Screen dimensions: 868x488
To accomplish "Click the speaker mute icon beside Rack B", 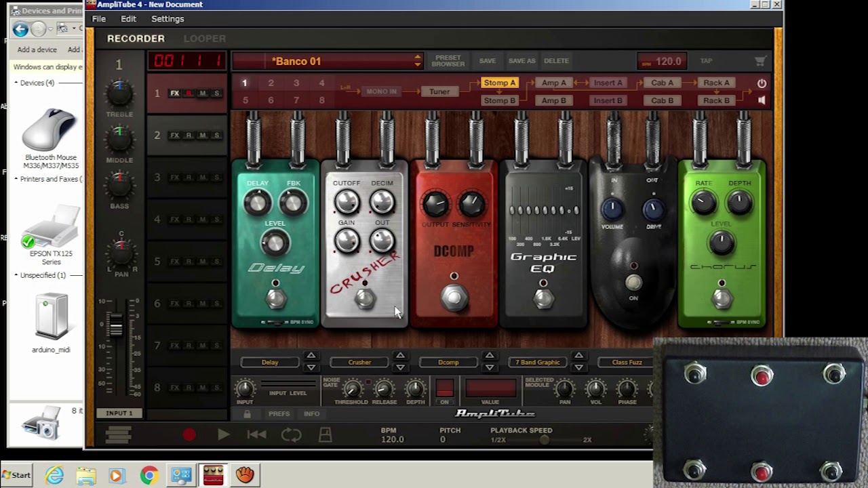I will 762,100.
